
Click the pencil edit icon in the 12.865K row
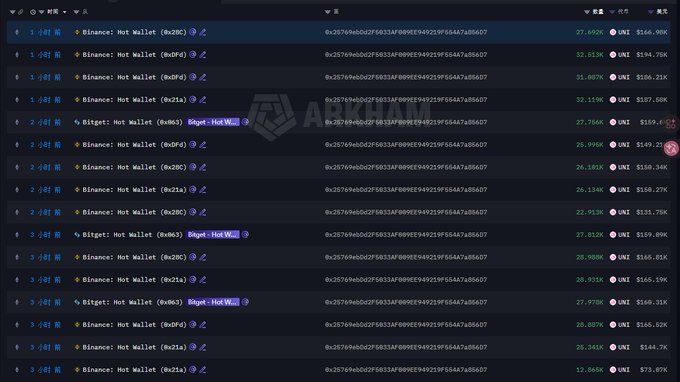click(x=203, y=370)
